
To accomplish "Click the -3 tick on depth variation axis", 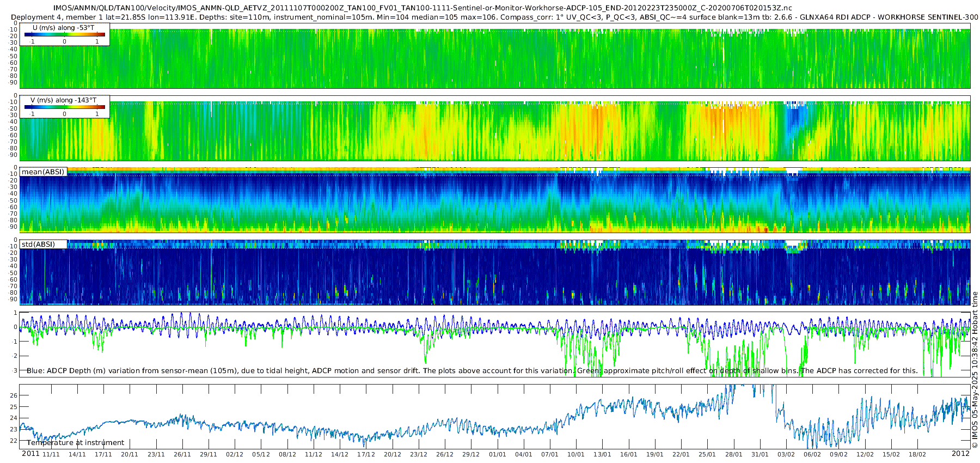I will pyautogui.click(x=14, y=370).
